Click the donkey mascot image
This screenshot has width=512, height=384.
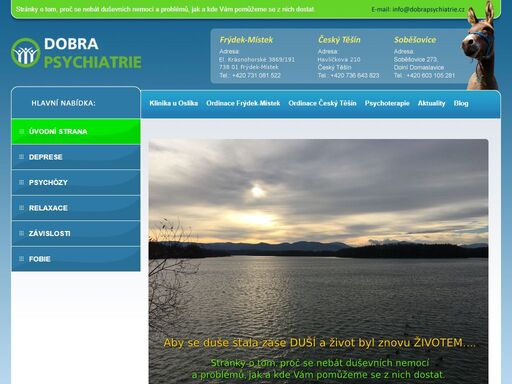coord(480,46)
